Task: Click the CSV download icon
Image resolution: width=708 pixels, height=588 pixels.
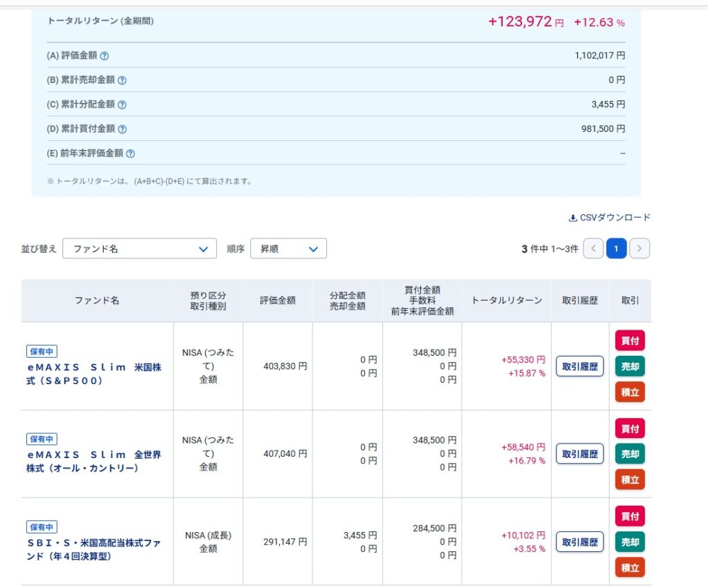Action: 572,218
